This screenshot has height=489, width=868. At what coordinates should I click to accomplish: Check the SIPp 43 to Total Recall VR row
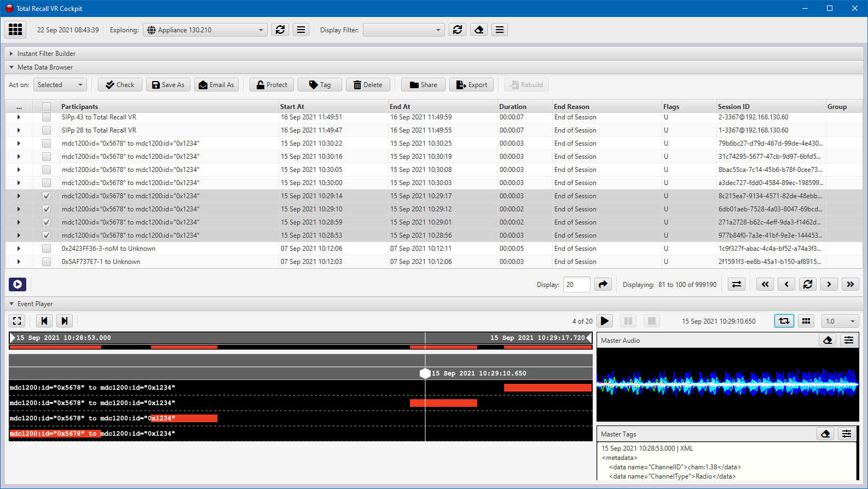(47, 117)
